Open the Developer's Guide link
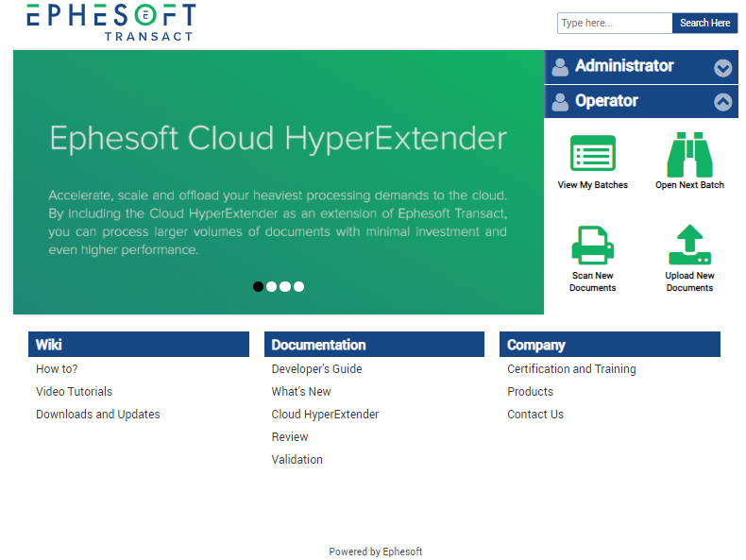The width and height of the screenshot is (746, 560). point(316,368)
